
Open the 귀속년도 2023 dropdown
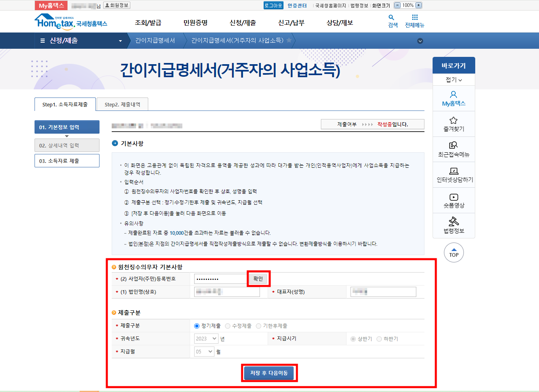pos(206,338)
